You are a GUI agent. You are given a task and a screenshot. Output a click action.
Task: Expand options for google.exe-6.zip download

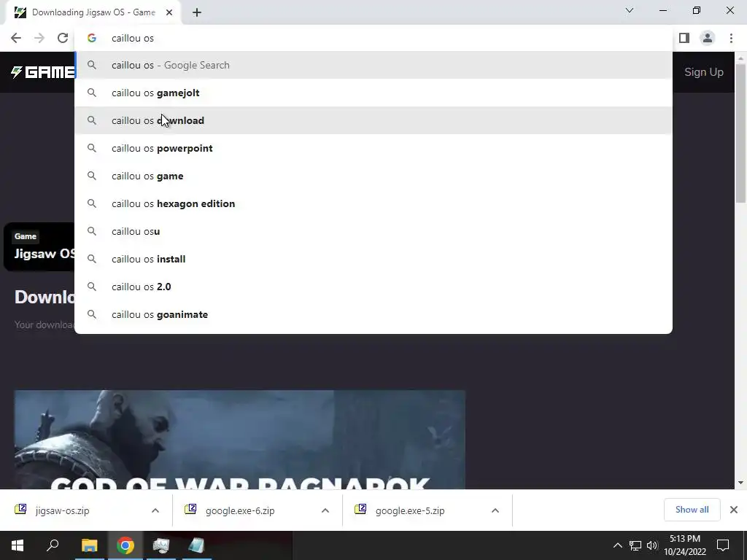[325, 510]
